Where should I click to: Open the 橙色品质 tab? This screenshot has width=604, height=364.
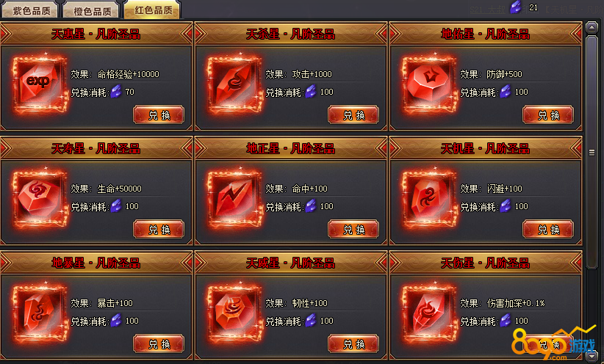92,11
